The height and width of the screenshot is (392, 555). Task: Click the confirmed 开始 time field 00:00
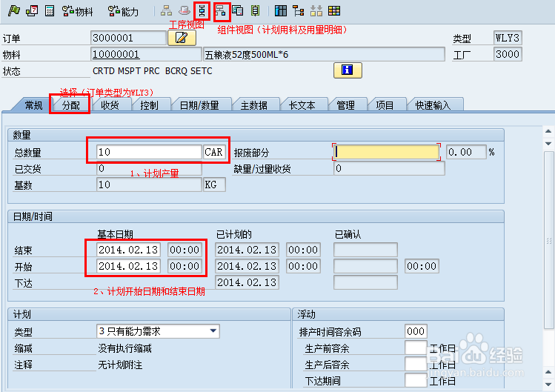pyautogui.click(x=422, y=266)
